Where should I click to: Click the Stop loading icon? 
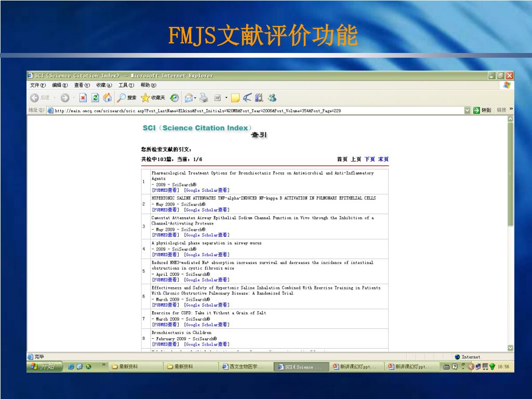pos(83,98)
